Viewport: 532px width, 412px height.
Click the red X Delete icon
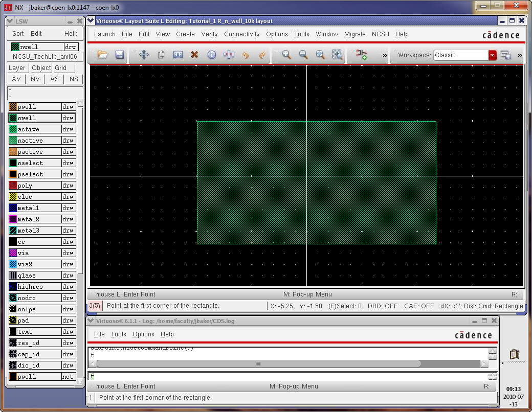(x=194, y=55)
